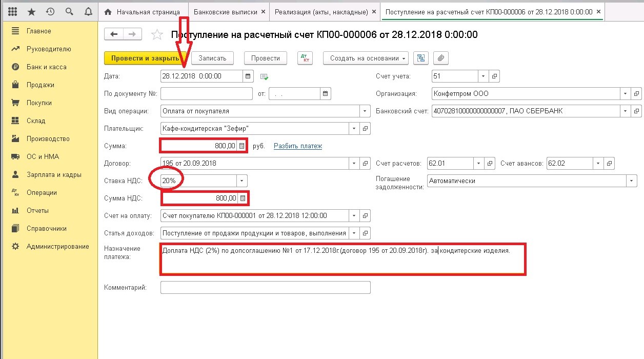This screenshot has height=359, width=644.
Task: Expand Организация dropdown
Action: [625, 93]
